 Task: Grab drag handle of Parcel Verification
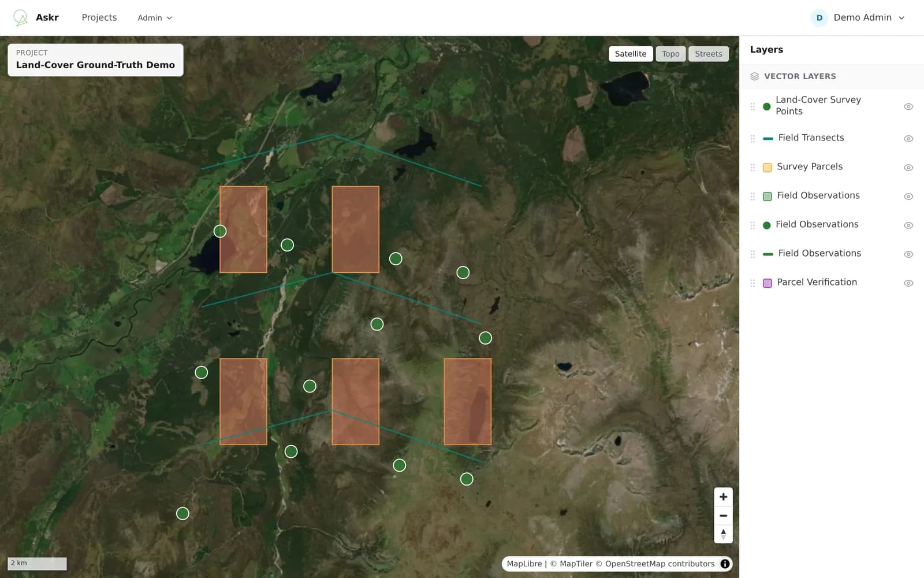tap(752, 283)
